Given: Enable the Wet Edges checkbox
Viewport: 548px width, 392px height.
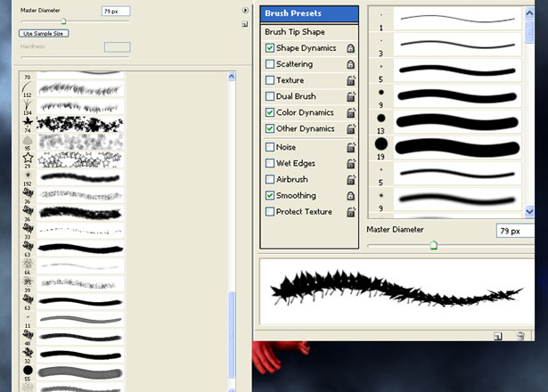Looking at the screenshot, I should pos(270,163).
